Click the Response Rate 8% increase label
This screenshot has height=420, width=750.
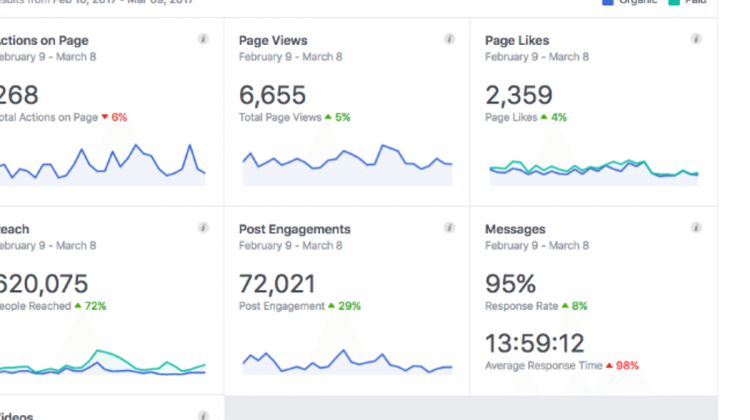[x=536, y=306]
